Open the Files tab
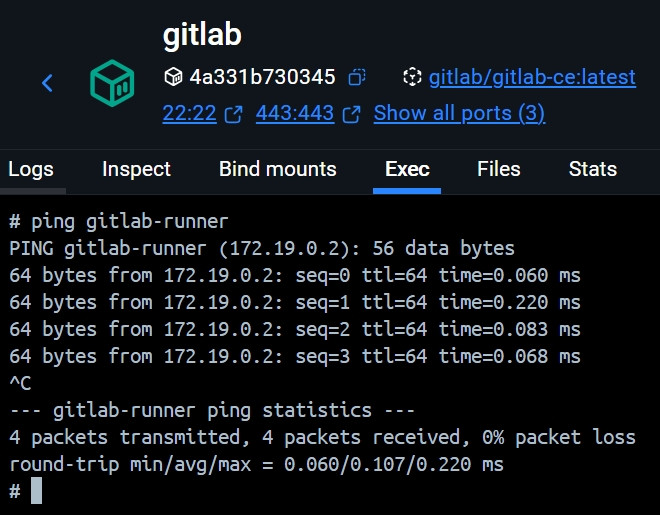The image size is (660, 515). coord(499,170)
